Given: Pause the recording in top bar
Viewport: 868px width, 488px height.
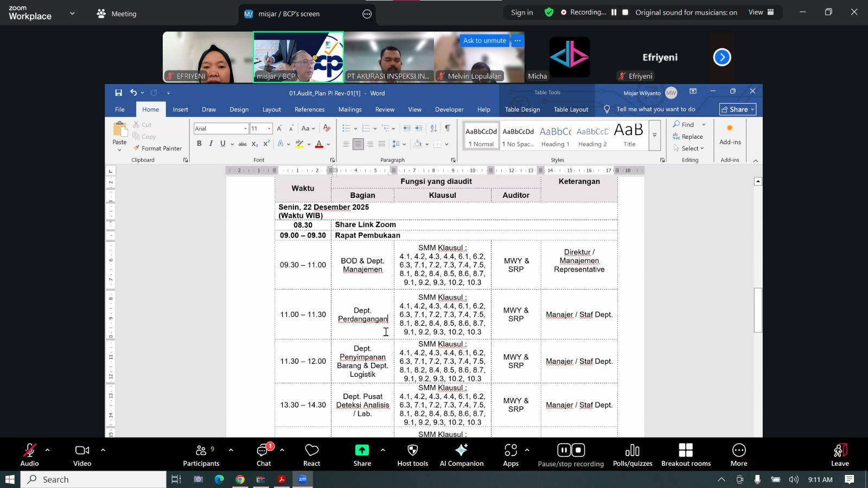Looking at the screenshot, I should [x=614, y=12].
